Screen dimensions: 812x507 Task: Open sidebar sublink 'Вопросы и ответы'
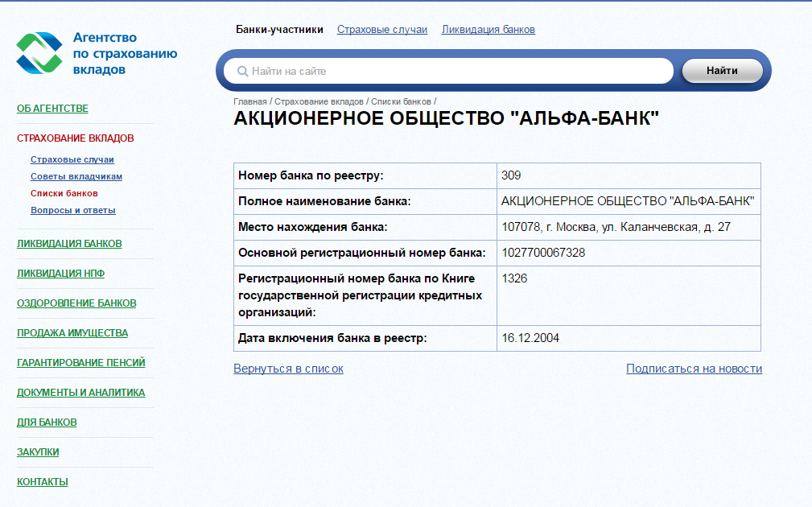(x=73, y=210)
